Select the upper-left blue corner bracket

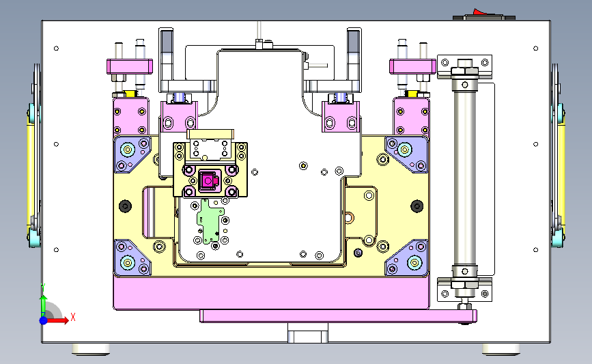pyautogui.click(x=132, y=154)
